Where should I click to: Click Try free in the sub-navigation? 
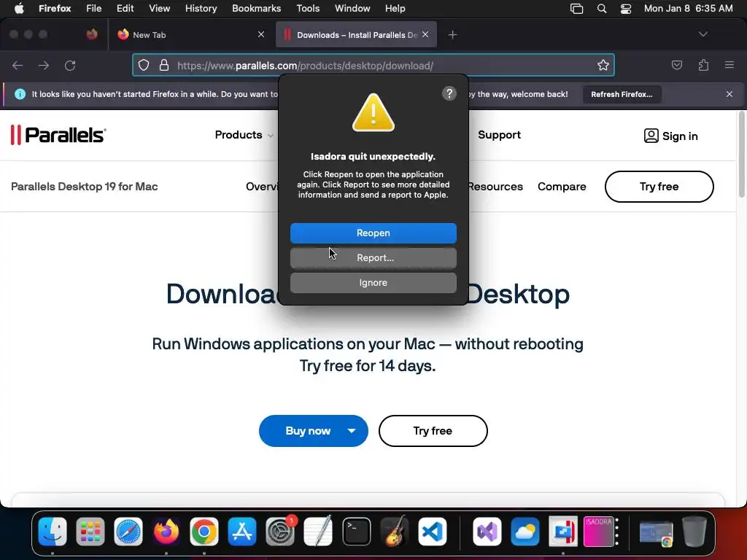659,187
